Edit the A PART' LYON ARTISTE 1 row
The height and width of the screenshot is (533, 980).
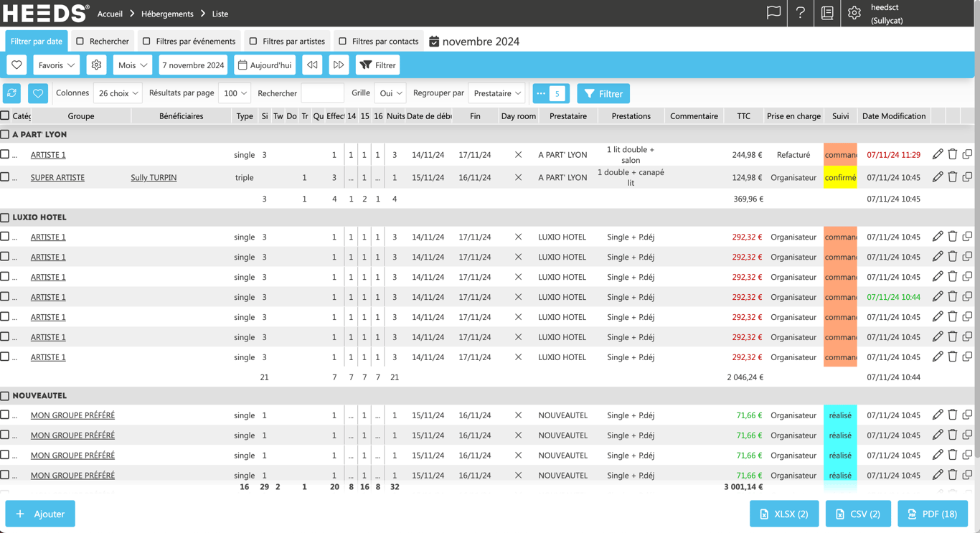click(x=938, y=154)
